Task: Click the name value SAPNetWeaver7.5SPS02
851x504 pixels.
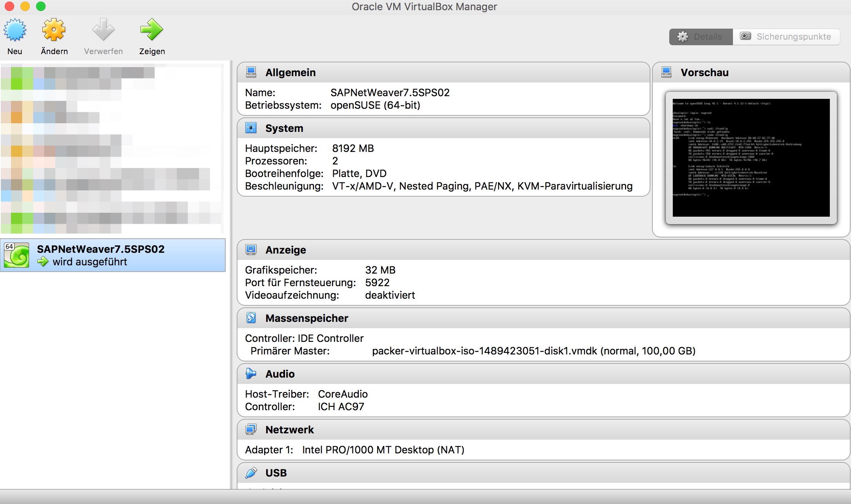Action: [x=390, y=93]
